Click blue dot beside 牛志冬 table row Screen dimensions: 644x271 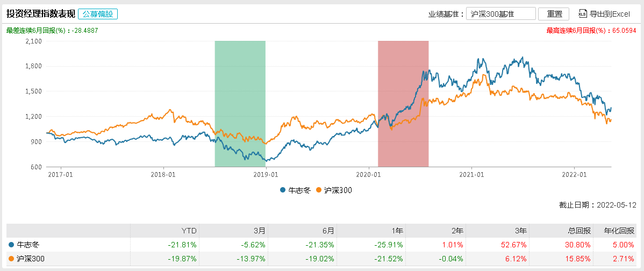point(12,245)
